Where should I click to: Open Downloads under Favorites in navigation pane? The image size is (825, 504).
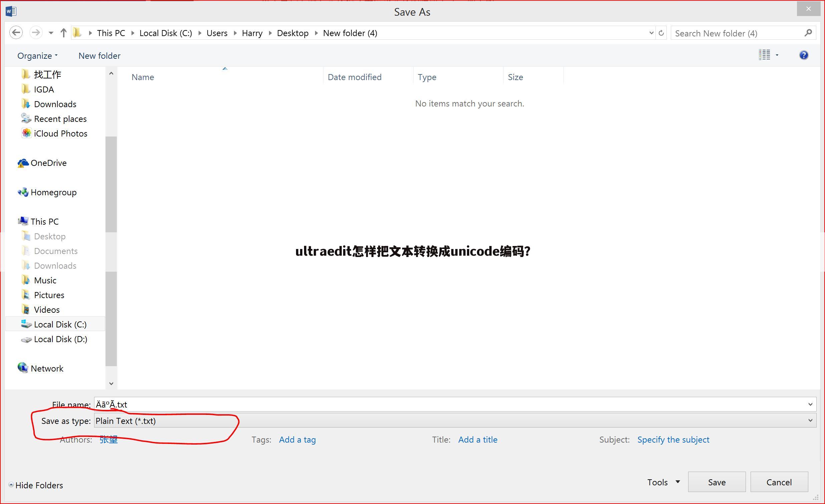click(x=55, y=104)
